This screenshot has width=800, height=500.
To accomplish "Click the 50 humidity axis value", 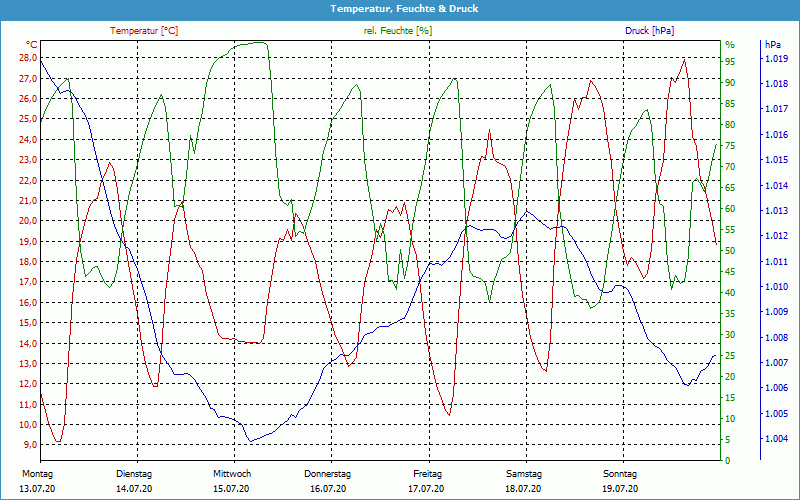I will coord(730,251).
